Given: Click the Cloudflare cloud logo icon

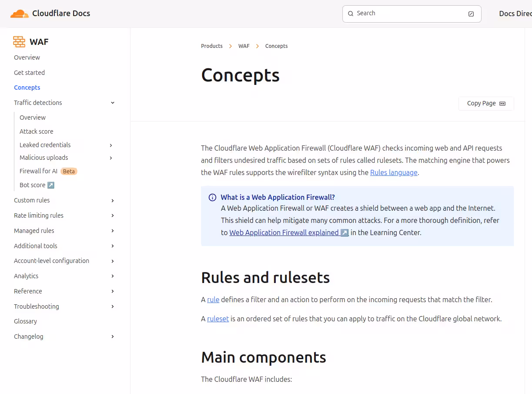Looking at the screenshot, I should click(x=20, y=13).
